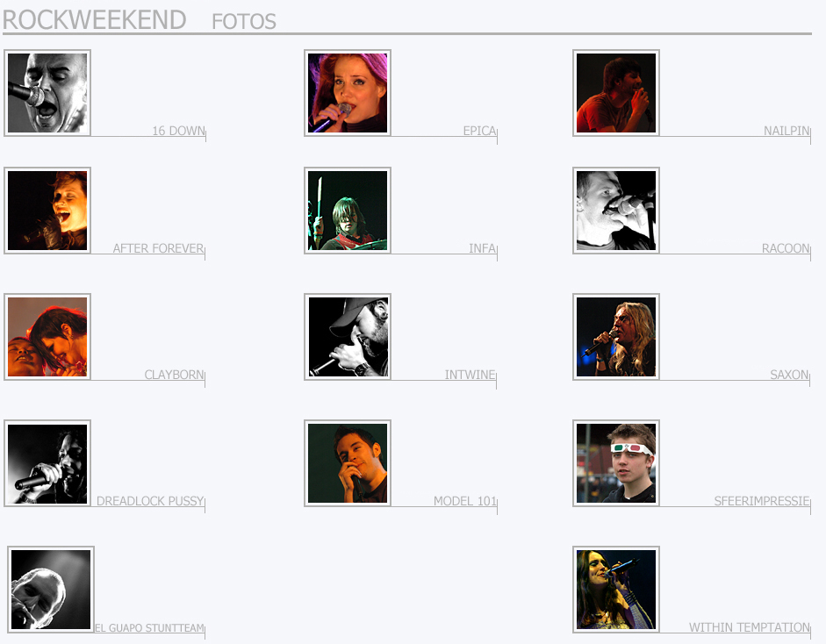The width and height of the screenshot is (826, 644).
Task: Click the EL GUAPO STUNTTEAM thumbnail
Action: [51, 590]
